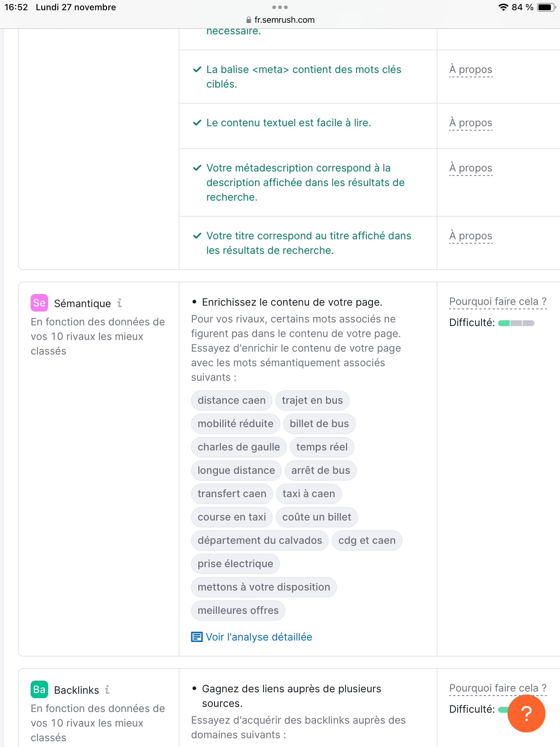560x747 pixels.
Task: Open À propos for readable text content
Action: [x=471, y=123]
